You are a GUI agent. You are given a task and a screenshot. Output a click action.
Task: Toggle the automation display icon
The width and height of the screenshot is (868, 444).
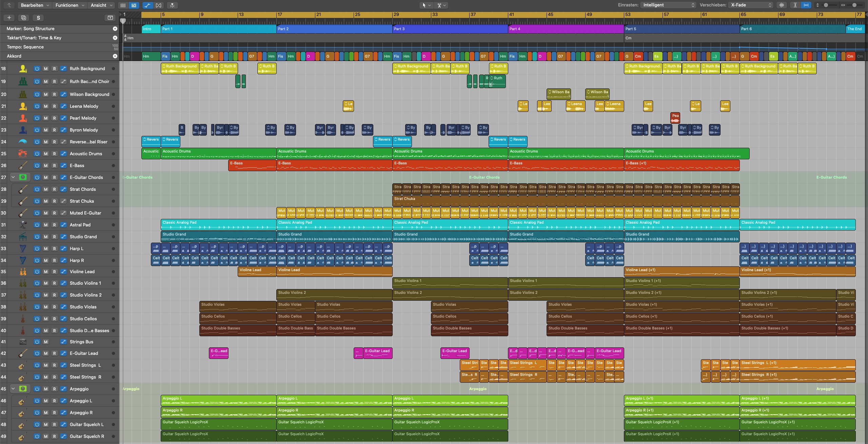(x=147, y=5)
